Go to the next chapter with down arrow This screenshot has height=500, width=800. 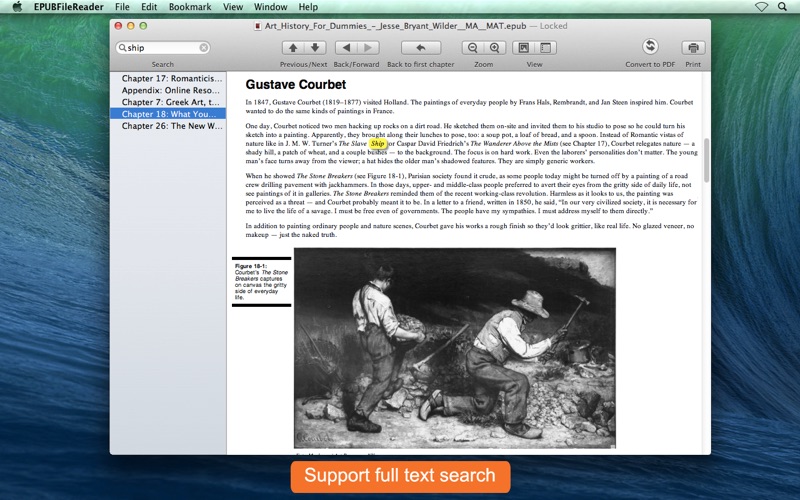tap(315, 48)
